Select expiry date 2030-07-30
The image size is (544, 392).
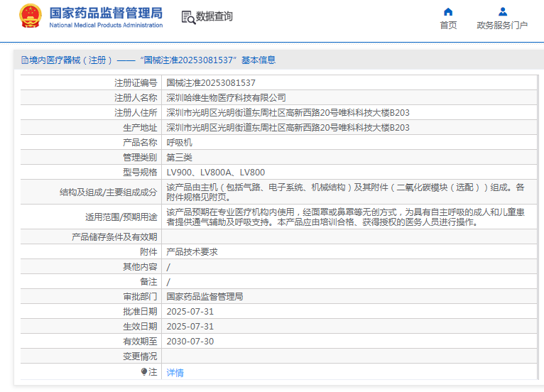pyautogui.click(x=190, y=342)
